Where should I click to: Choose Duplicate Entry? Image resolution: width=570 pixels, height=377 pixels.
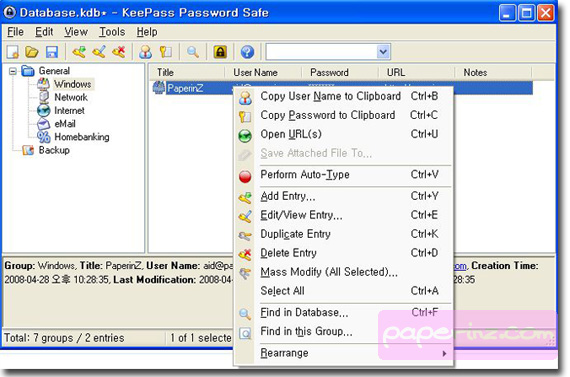point(344,234)
